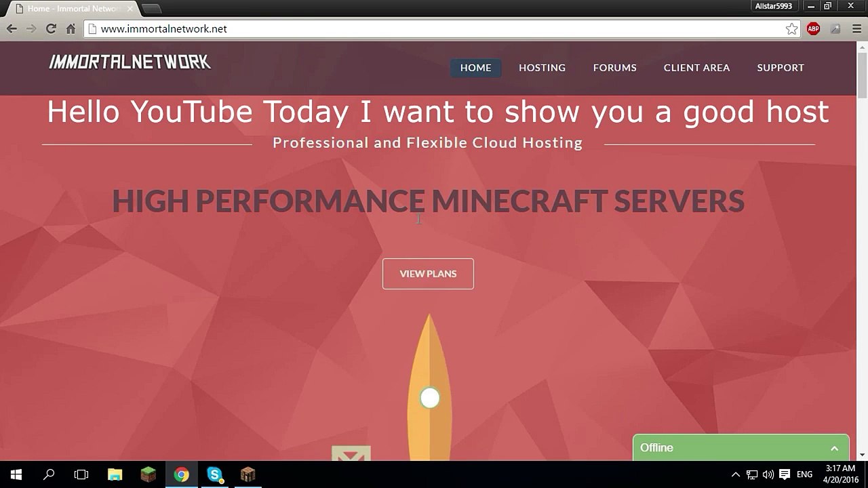Click HIGH PERFORMANCE MINECRAFT SERVERS heading

click(x=428, y=201)
